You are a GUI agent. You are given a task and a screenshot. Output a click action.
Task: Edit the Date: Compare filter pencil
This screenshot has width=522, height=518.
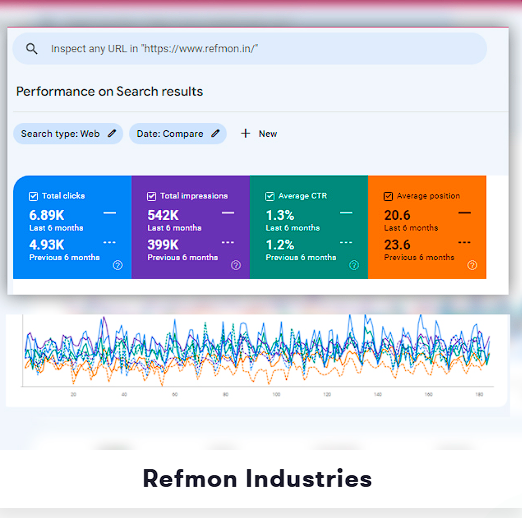point(216,134)
